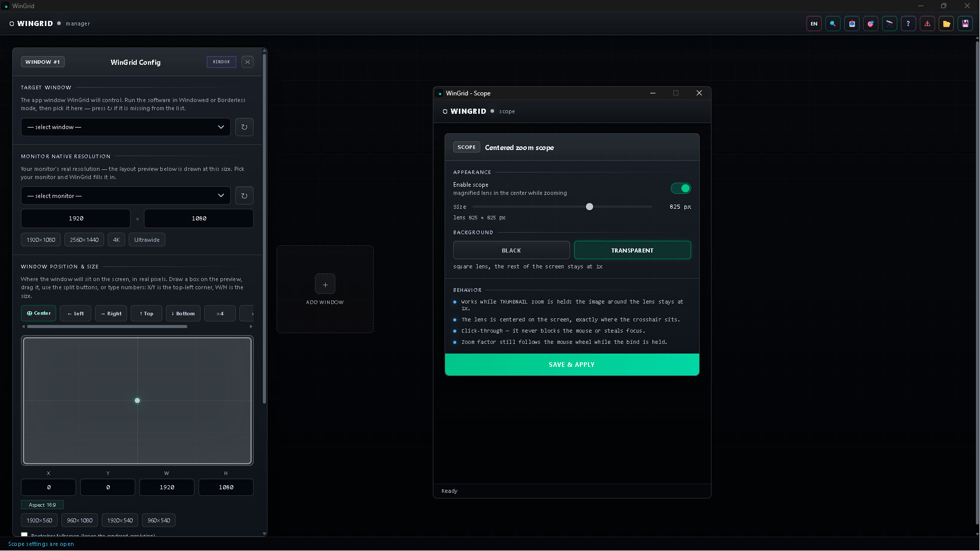Refresh the target window list
This screenshot has height=551, width=980.
(x=244, y=127)
